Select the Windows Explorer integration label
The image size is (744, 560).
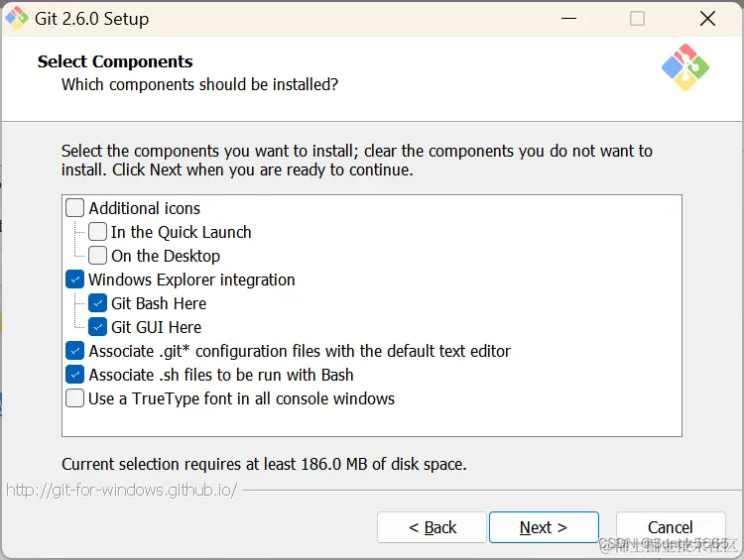click(x=191, y=280)
